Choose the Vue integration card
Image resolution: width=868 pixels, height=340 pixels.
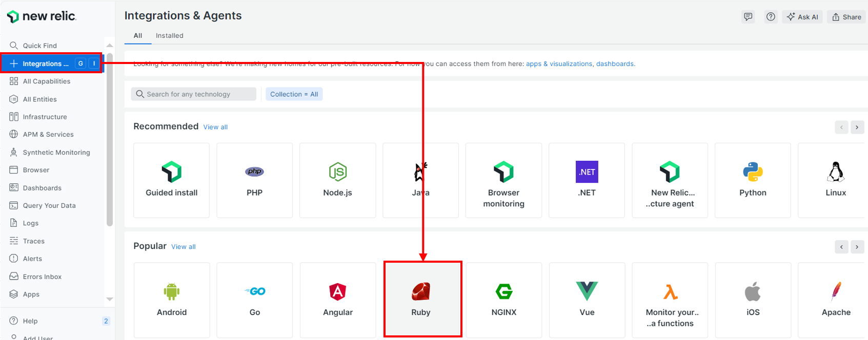coord(587,300)
